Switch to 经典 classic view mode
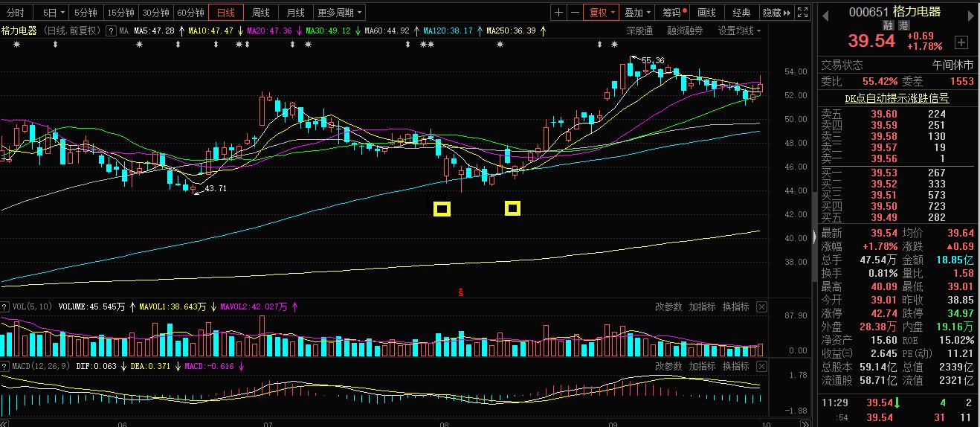The height and width of the screenshot is (427, 980). click(741, 13)
